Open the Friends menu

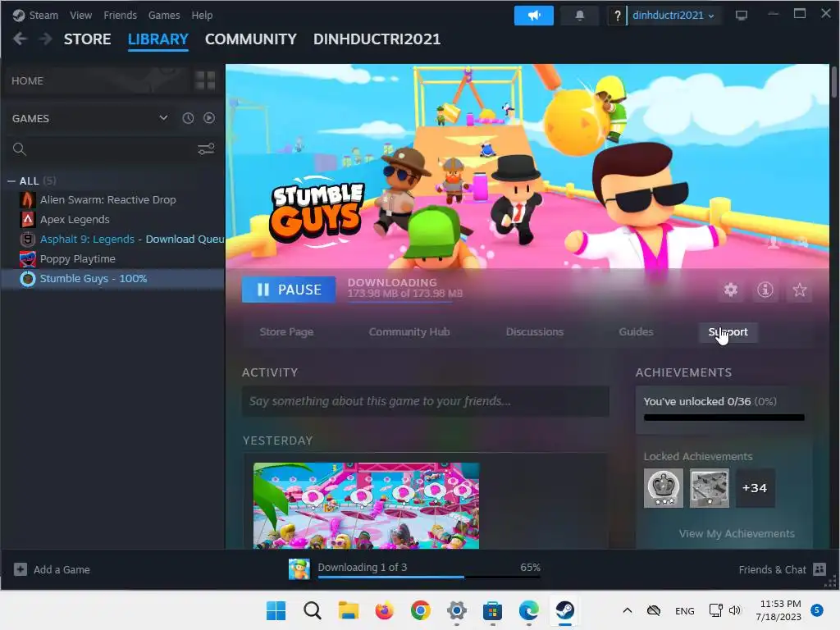120,16
